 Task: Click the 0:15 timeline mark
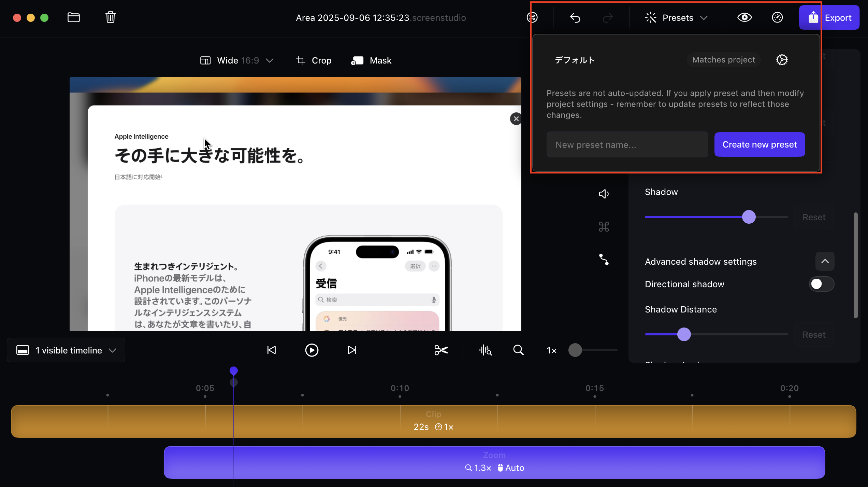[595, 388]
